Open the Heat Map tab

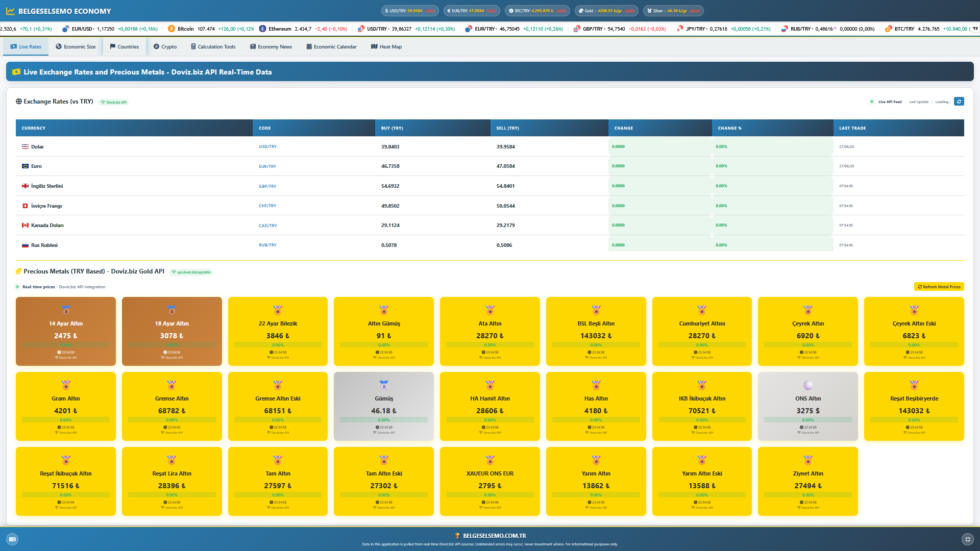[x=386, y=47]
